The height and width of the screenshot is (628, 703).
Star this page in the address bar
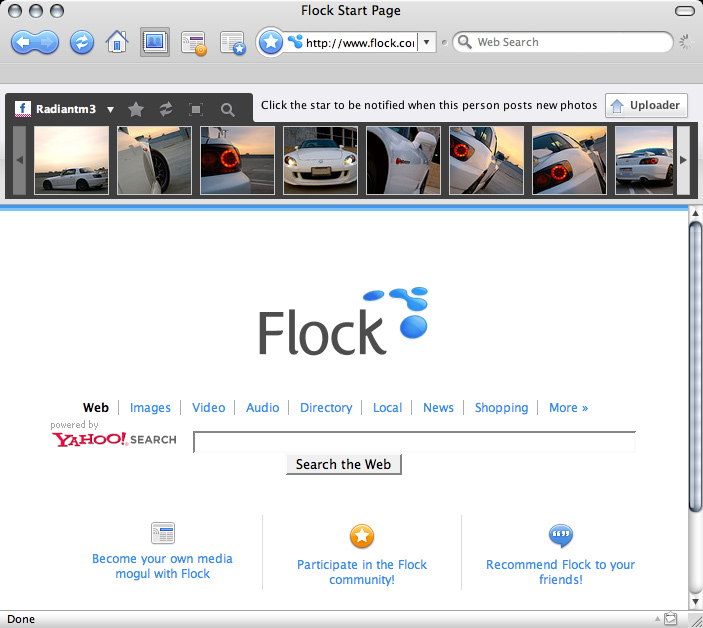(271, 43)
